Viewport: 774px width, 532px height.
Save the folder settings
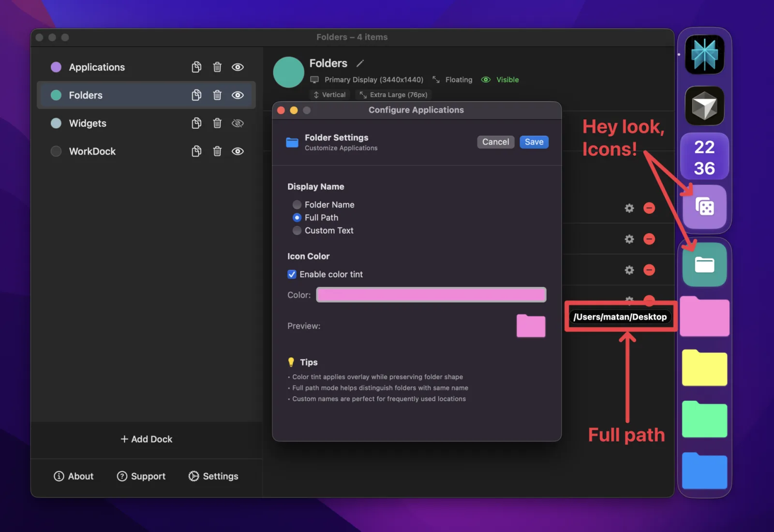[x=534, y=142]
